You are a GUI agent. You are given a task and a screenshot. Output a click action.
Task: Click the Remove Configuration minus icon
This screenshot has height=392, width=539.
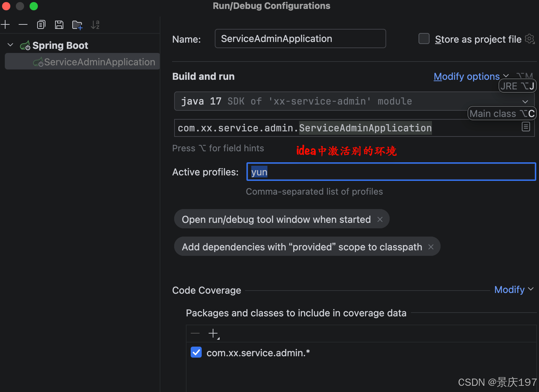pyautogui.click(x=23, y=24)
